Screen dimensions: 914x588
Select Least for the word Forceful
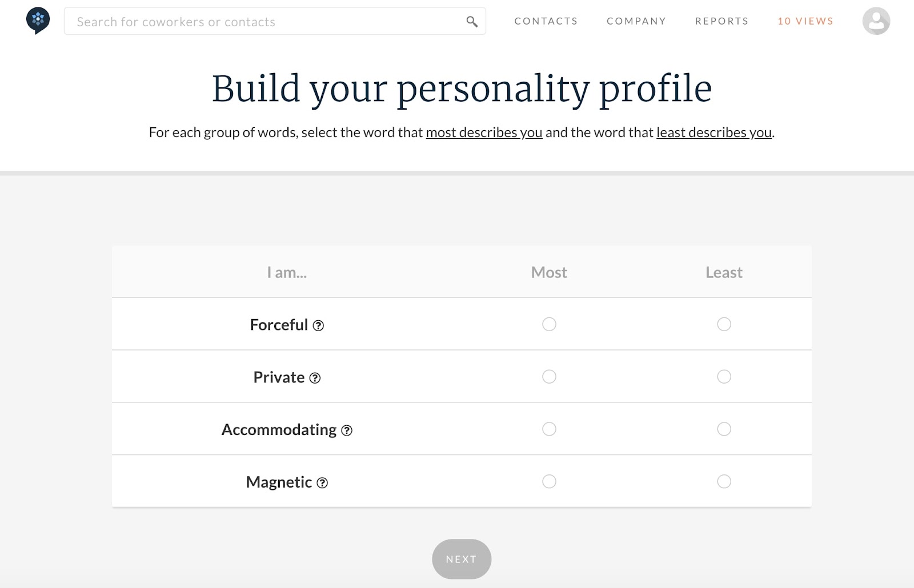point(724,324)
